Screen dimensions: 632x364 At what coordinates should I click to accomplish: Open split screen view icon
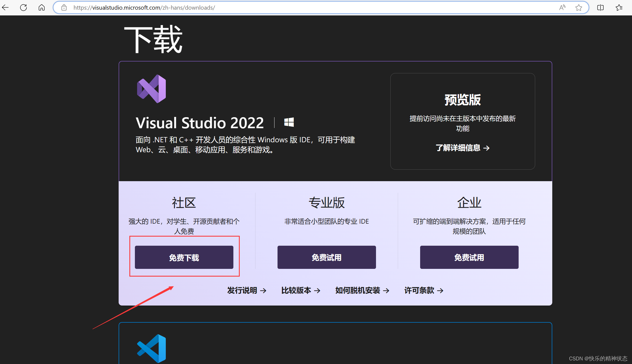[x=600, y=7]
